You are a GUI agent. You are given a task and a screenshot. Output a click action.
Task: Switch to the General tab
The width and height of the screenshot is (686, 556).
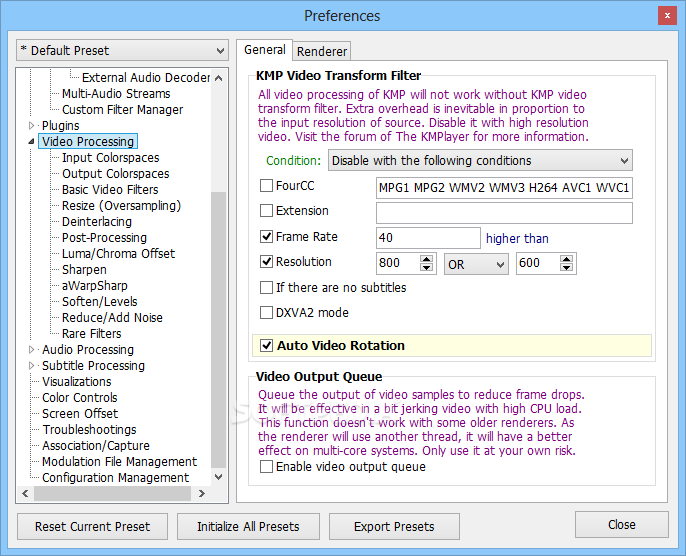(x=265, y=50)
